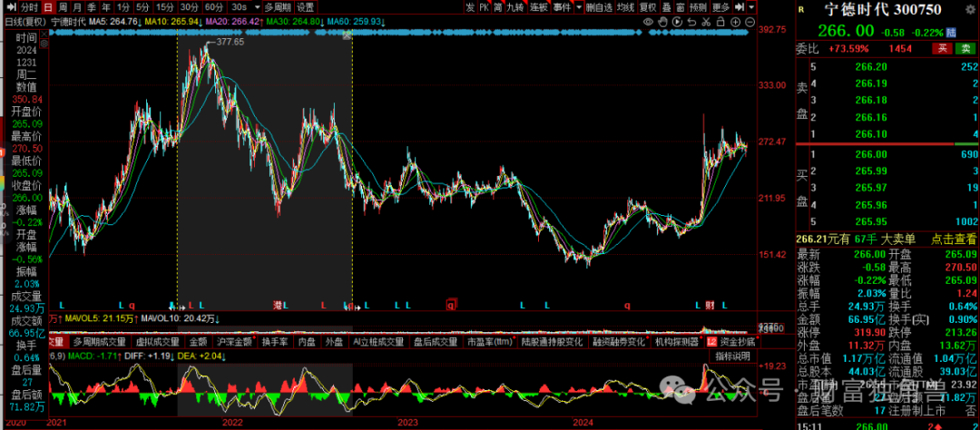
Task: Click the collapse panel arrow icon left of 分时
Action: (x=9, y=6)
